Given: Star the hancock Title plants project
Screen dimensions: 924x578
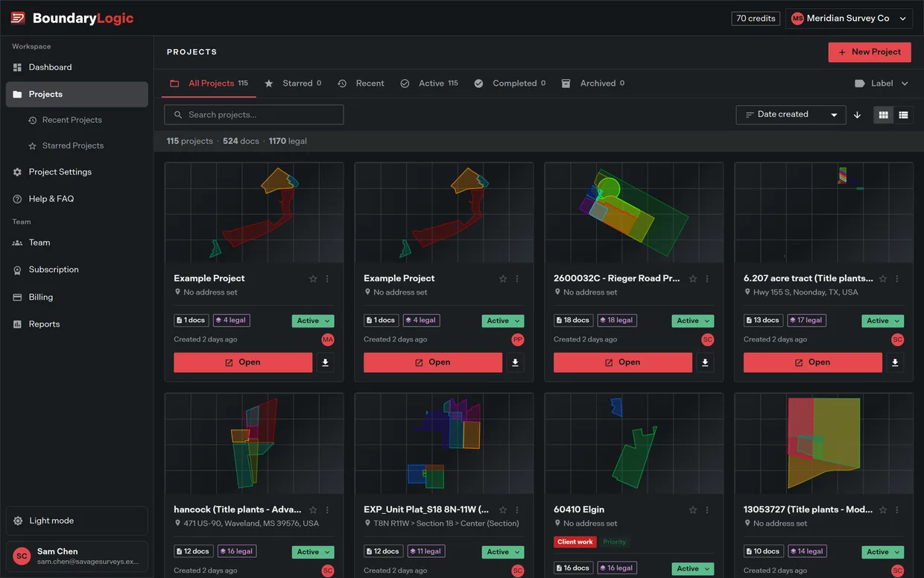Looking at the screenshot, I should click(313, 510).
